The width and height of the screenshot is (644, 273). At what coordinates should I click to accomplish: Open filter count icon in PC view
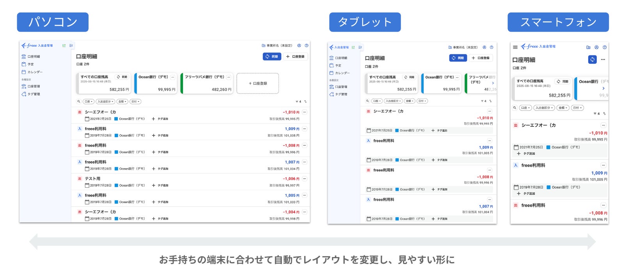click(x=298, y=102)
